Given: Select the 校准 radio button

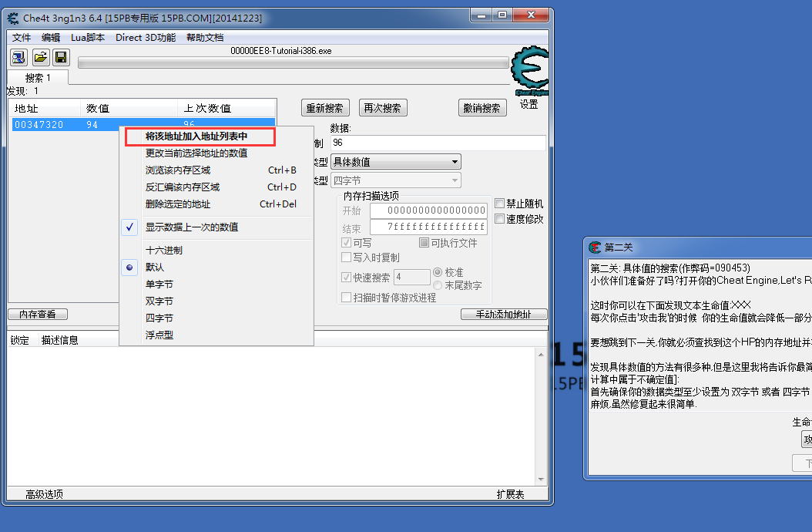Looking at the screenshot, I should [x=438, y=272].
